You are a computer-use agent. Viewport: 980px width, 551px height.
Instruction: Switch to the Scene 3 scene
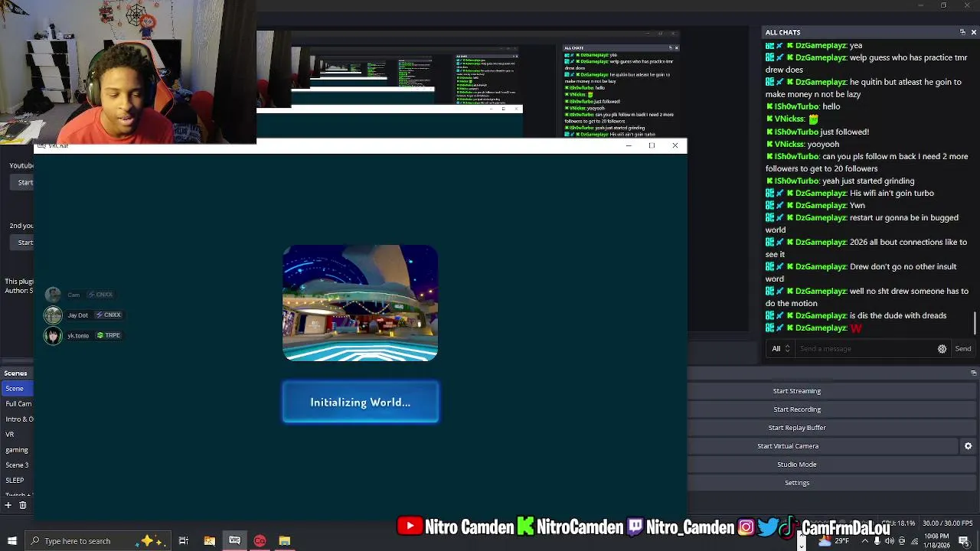[17, 465]
